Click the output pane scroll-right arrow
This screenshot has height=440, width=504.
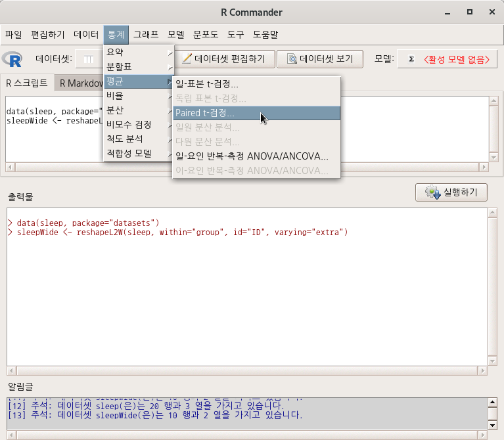(x=482, y=370)
